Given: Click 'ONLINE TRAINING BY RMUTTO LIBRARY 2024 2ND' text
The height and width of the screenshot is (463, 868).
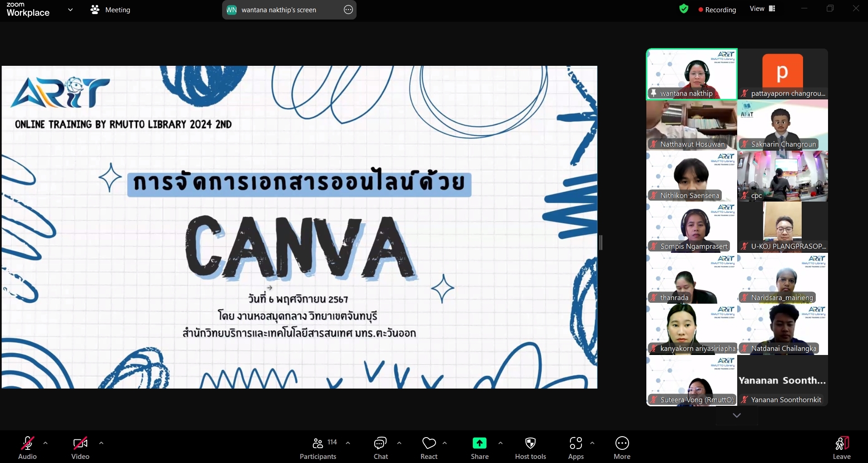Looking at the screenshot, I should [123, 124].
